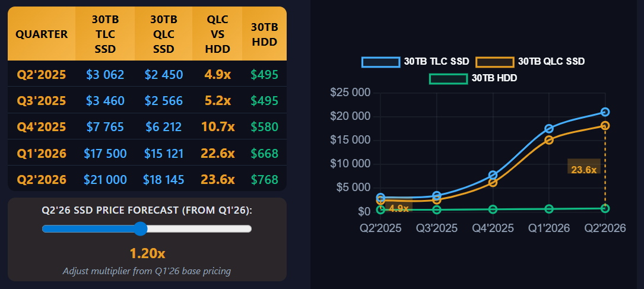This screenshot has height=289, width=644.
Task: Click the QLC VS HDD column header
Action: pos(217,34)
